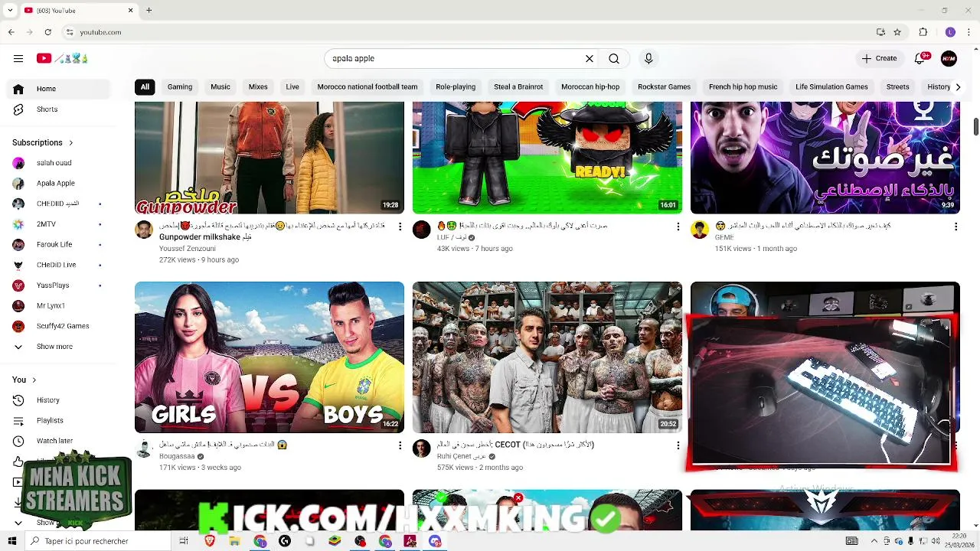Viewport: 980px width, 551px height.
Task: Open options menu for the CECOT video
Action: 678,445
